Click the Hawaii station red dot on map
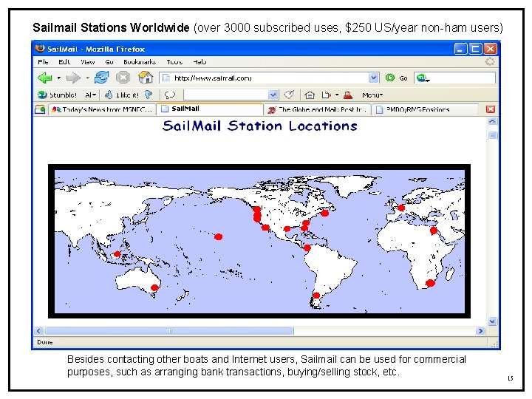 point(219,237)
